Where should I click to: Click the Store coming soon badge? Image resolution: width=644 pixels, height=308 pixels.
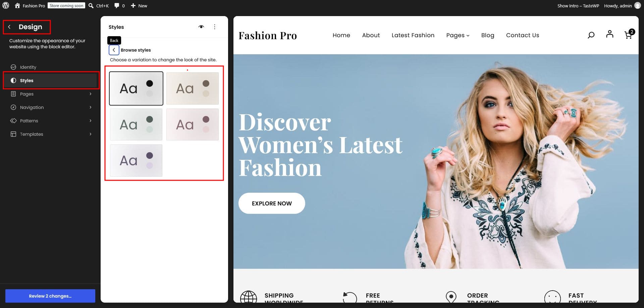coord(66,6)
